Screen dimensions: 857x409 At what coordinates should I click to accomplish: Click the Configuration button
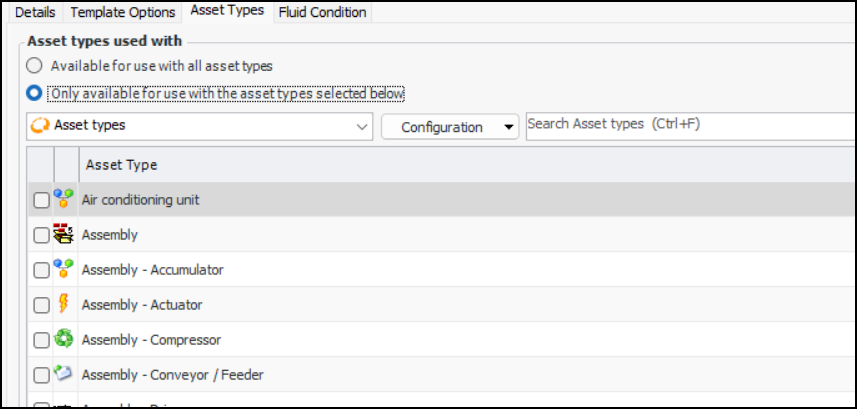[x=441, y=127]
